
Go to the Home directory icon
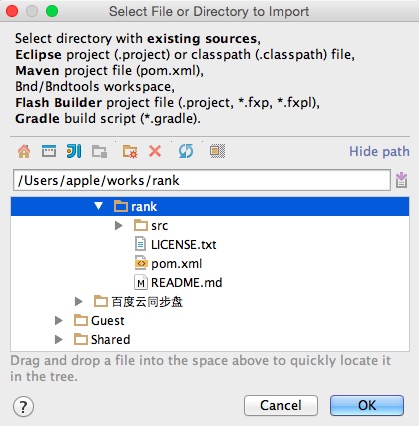click(x=24, y=151)
